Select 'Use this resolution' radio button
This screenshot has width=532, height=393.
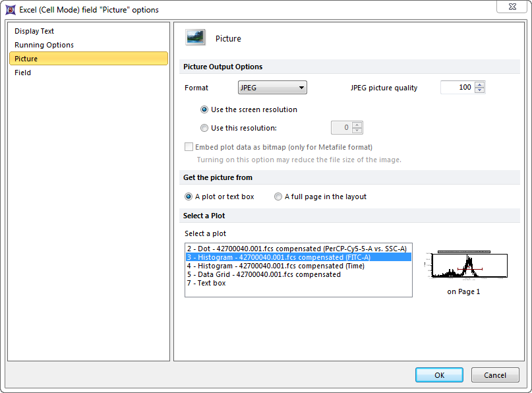pyautogui.click(x=204, y=128)
